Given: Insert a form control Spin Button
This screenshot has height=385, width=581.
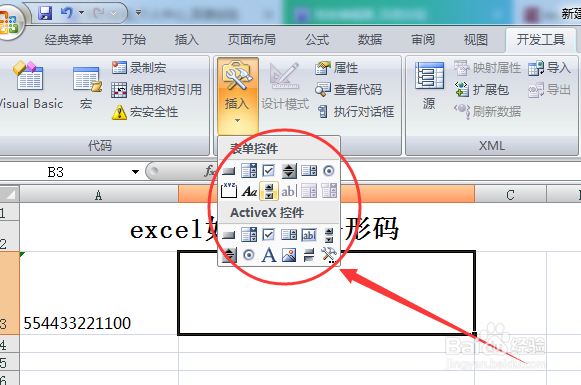Looking at the screenshot, I should 289,171.
